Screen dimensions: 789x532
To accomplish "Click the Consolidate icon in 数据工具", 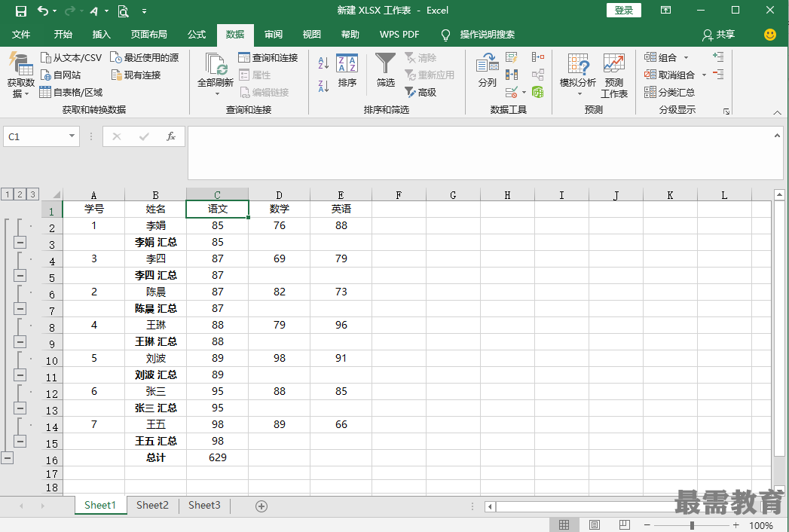I will pyautogui.click(x=538, y=57).
